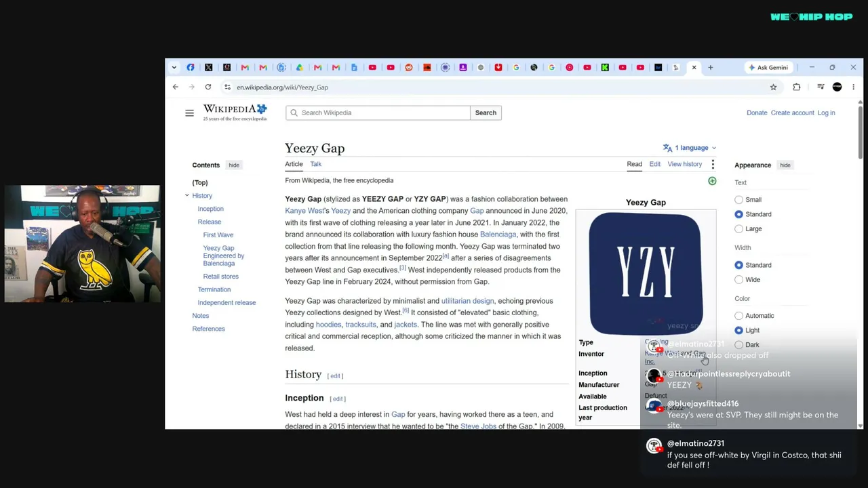The image size is (868, 488).
Task: Open the media controls toolbar icon
Action: click(821, 87)
